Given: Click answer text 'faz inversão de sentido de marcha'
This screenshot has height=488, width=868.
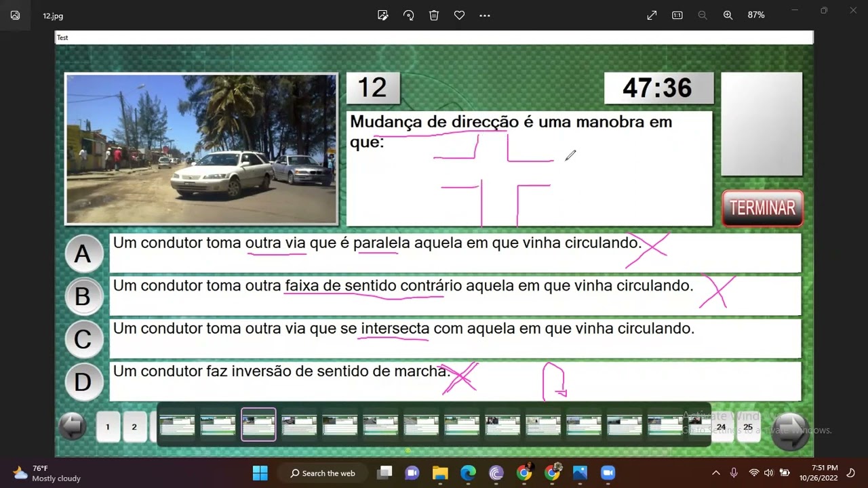Looking at the screenshot, I should point(328,371).
